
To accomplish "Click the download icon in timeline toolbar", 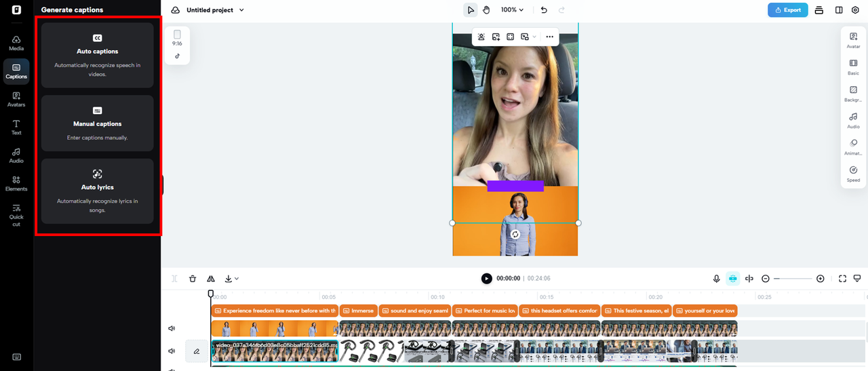I will pos(229,279).
